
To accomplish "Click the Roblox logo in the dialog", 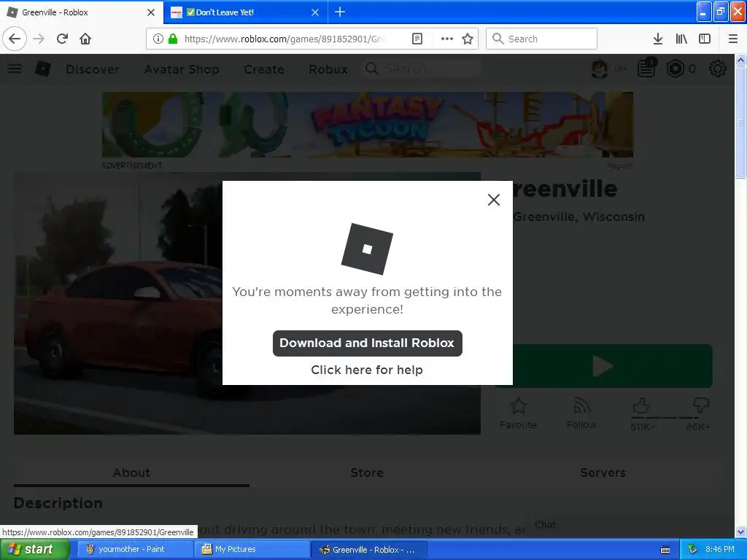I will tap(367, 249).
